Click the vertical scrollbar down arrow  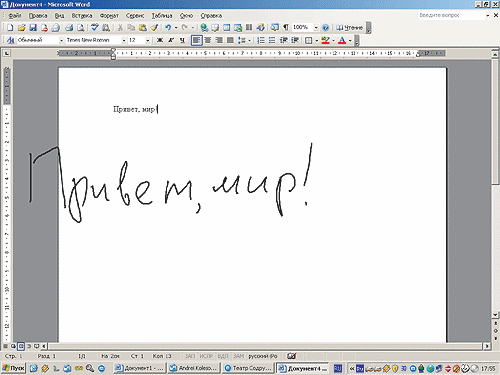click(495, 315)
